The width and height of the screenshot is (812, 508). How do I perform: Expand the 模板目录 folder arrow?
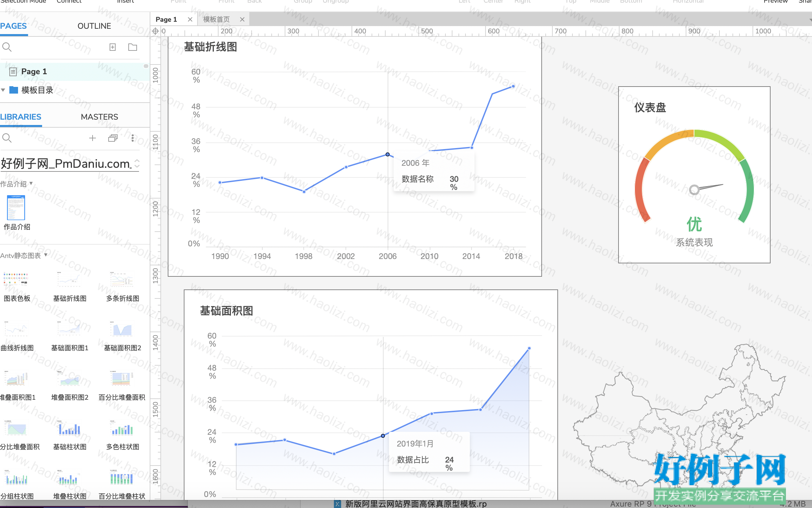3,90
